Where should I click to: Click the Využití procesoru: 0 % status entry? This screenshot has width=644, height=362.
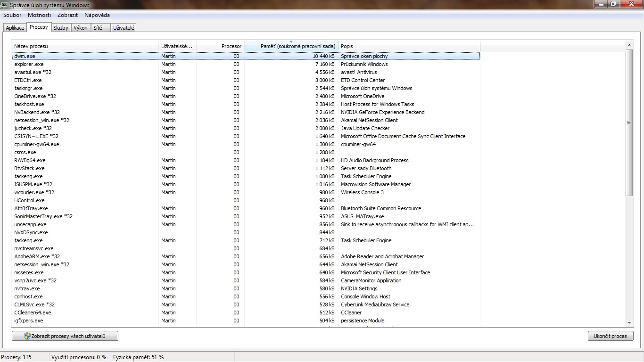tap(79, 357)
